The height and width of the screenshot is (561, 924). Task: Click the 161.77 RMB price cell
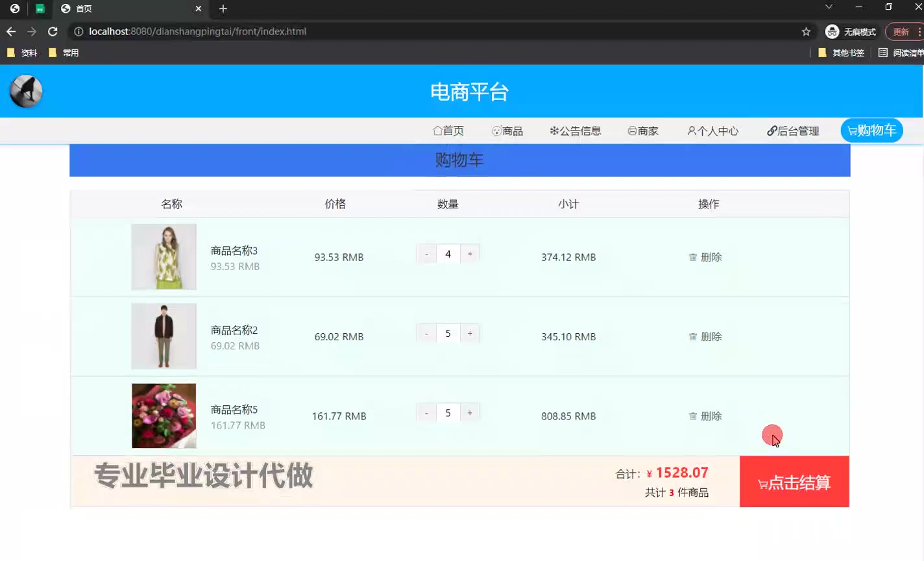coord(339,416)
